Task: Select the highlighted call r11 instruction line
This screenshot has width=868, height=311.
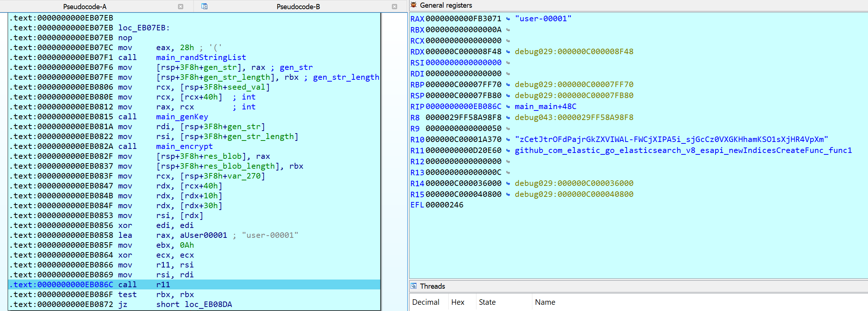Action: point(194,285)
